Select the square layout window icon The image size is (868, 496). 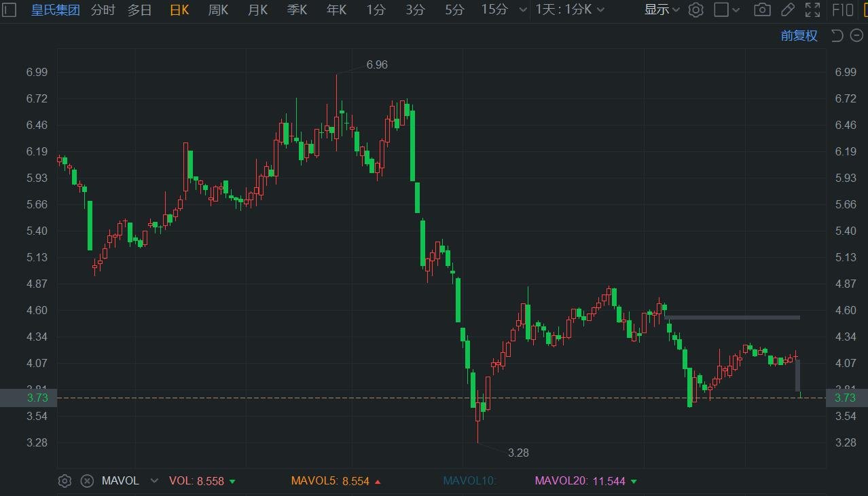tap(721, 9)
